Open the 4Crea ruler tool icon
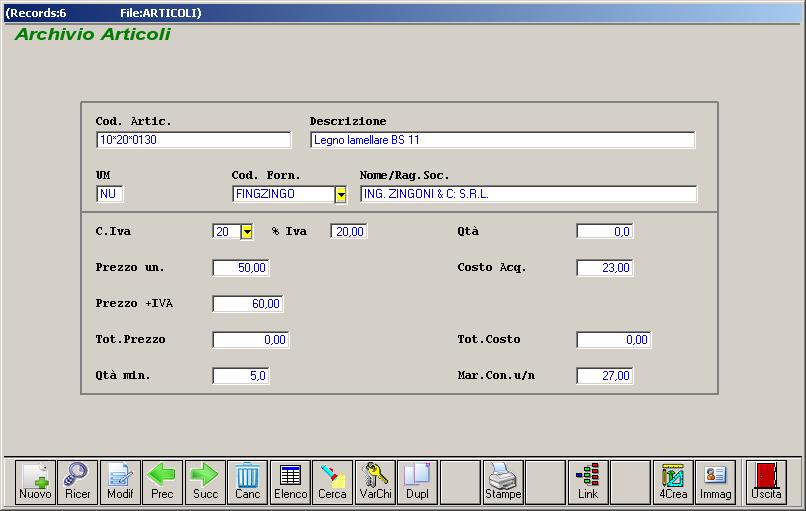Image resolution: width=806 pixels, height=511 pixels. tap(673, 482)
